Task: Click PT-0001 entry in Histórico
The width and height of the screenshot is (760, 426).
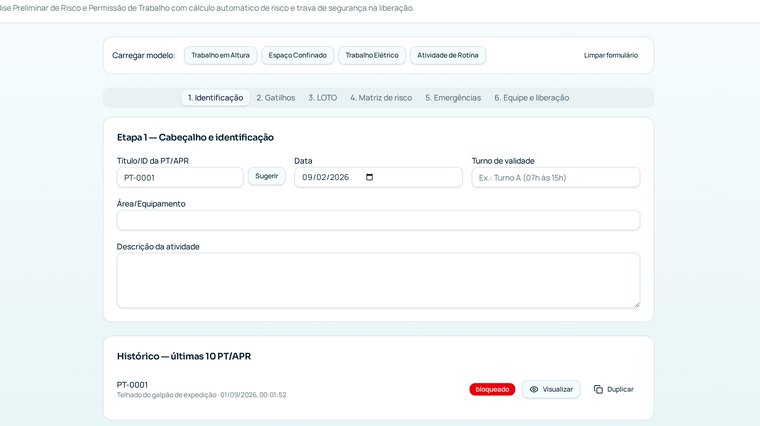Action: coord(132,385)
